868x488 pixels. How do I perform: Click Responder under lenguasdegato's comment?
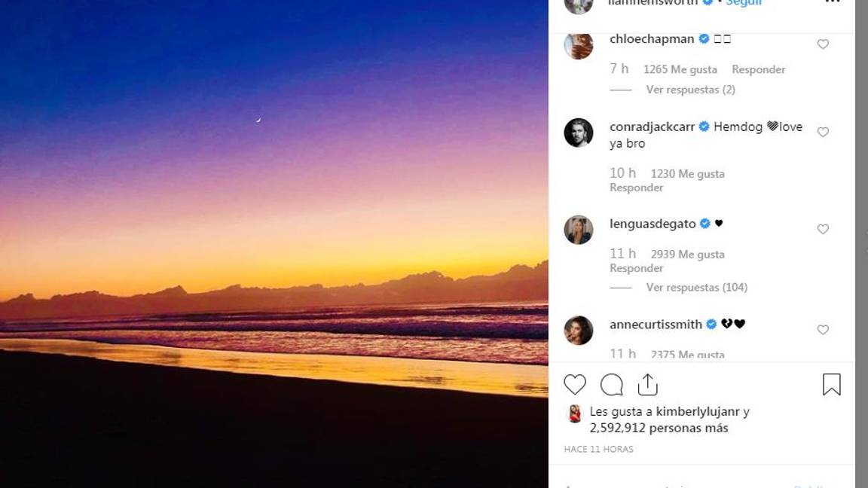point(636,268)
